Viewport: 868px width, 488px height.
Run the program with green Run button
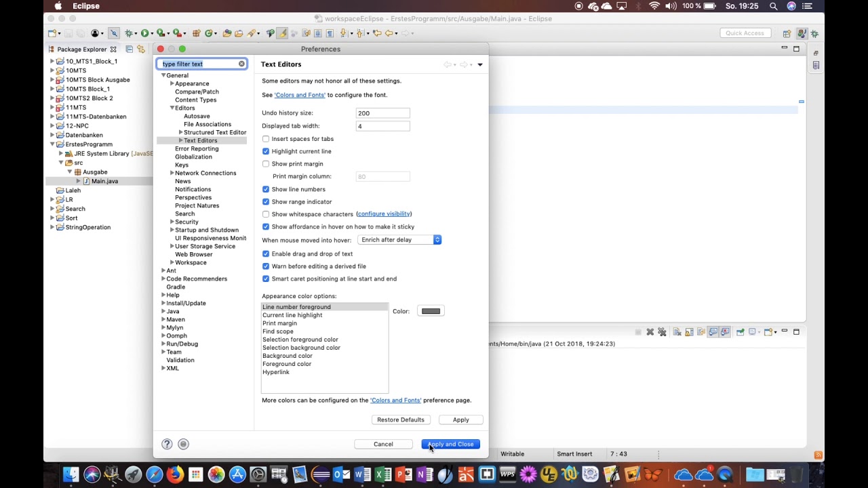point(144,33)
